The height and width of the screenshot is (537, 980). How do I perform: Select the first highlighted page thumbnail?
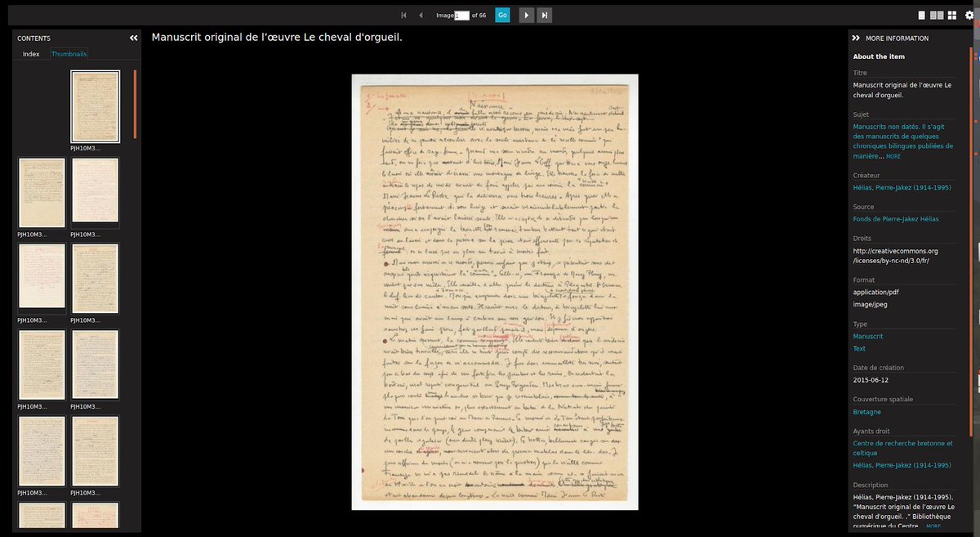click(x=95, y=106)
